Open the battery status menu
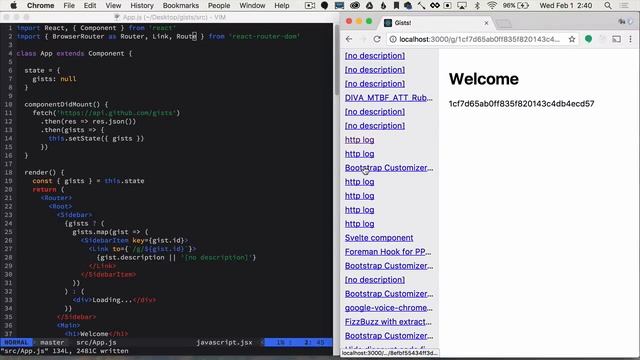This screenshot has height=360, width=640. coord(516,5)
